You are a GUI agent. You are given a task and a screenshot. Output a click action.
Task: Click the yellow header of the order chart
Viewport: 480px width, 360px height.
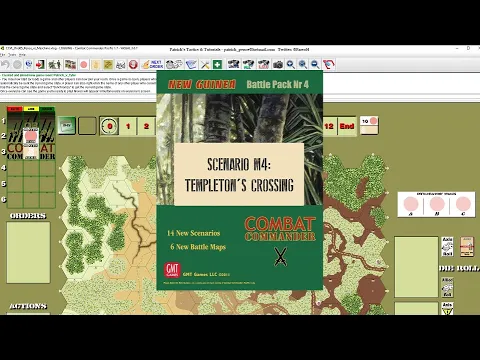click(31, 109)
